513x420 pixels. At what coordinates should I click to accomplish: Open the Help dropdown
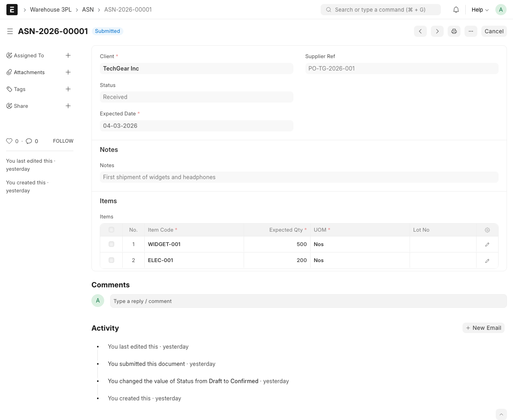coord(480,10)
